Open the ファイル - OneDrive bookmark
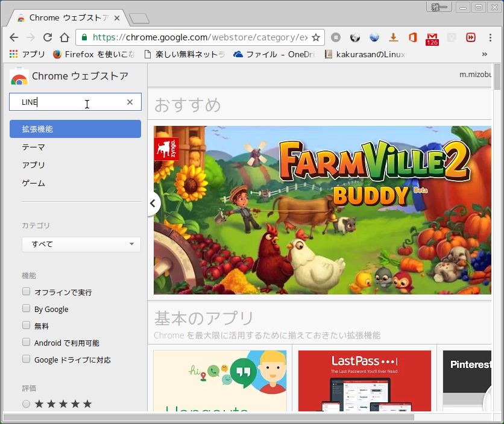The image size is (504, 424). [x=274, y=54]
